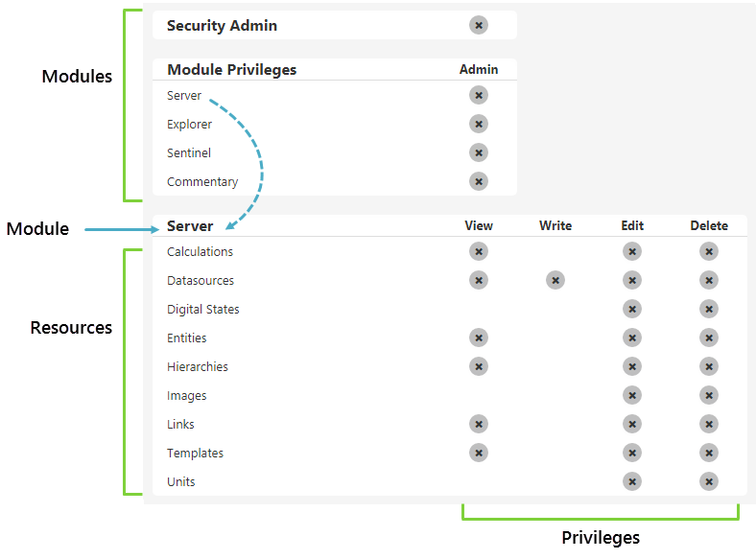The image size is (756, 559).
Task: Click View x icon for Calculations
Action: click(x=479, y=251)
